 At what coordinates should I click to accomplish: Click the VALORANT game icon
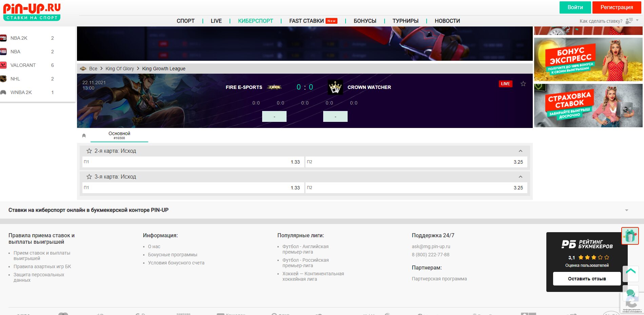click(3, 65)
